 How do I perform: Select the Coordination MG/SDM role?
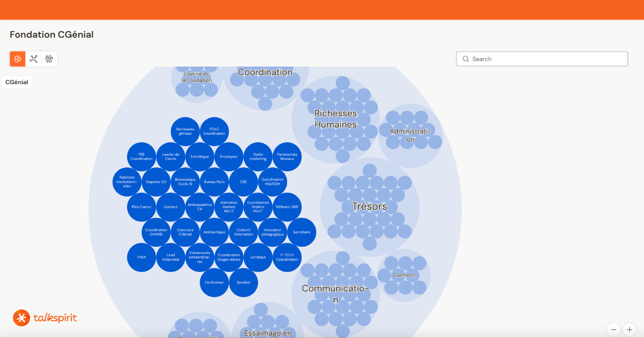pyautogui.click(x=272, y=182)
